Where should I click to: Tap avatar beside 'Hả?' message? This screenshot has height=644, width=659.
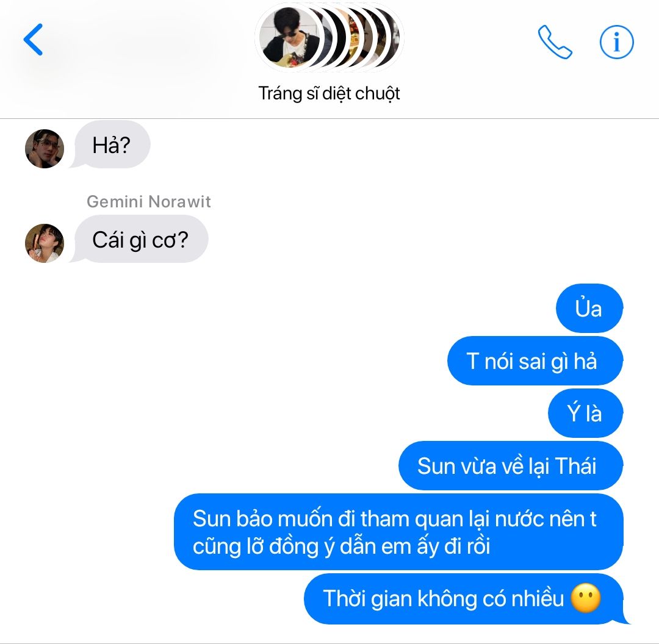coord(45,149)
